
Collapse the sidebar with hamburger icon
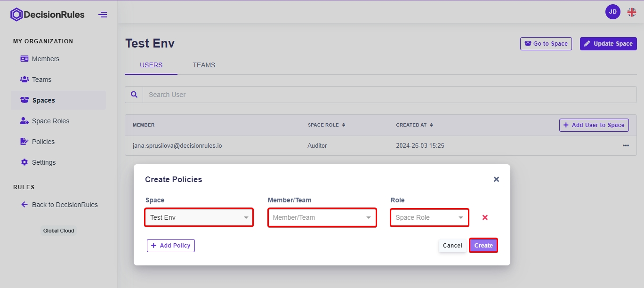[103, 15]
